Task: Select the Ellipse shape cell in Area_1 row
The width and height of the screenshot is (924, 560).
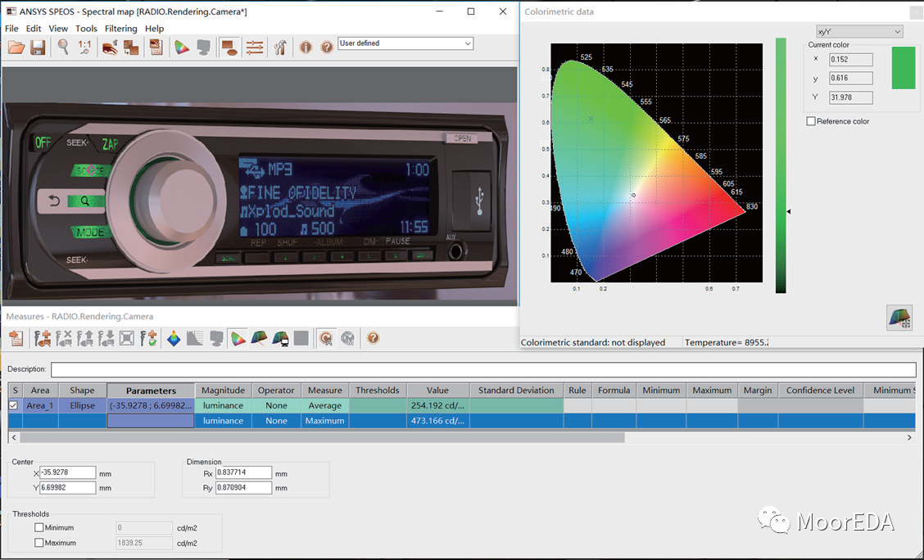Action: [82, 405]
